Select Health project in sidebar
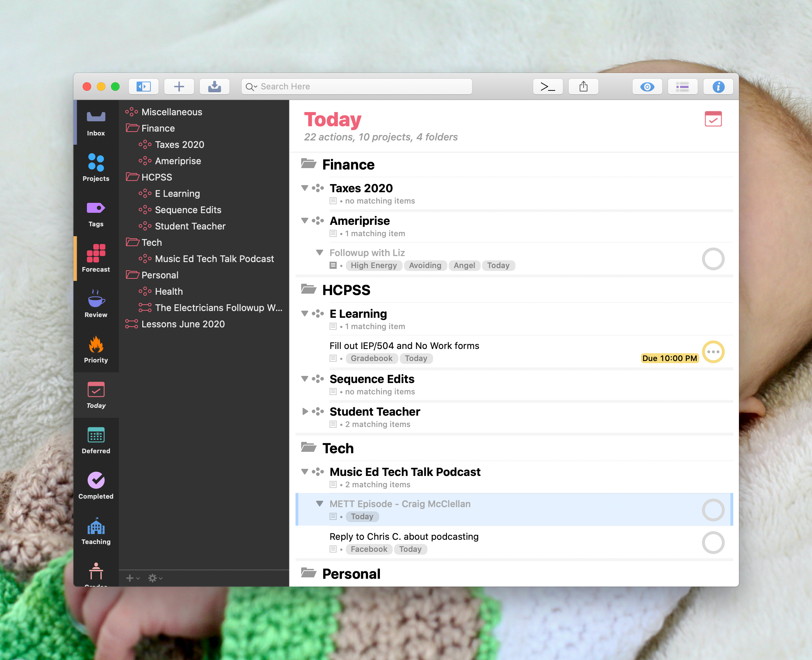The image size is (812, 660). click(204, 292)
